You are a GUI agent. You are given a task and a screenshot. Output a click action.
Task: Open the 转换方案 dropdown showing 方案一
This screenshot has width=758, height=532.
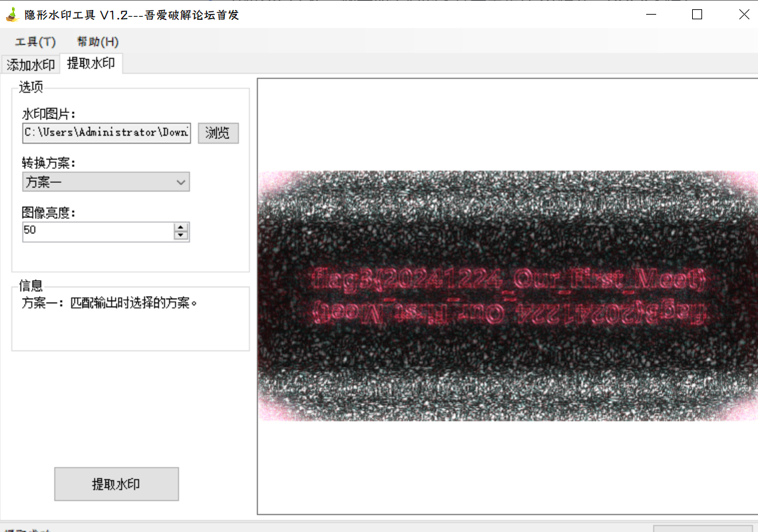pyautogui.click(x=106, y=182)
